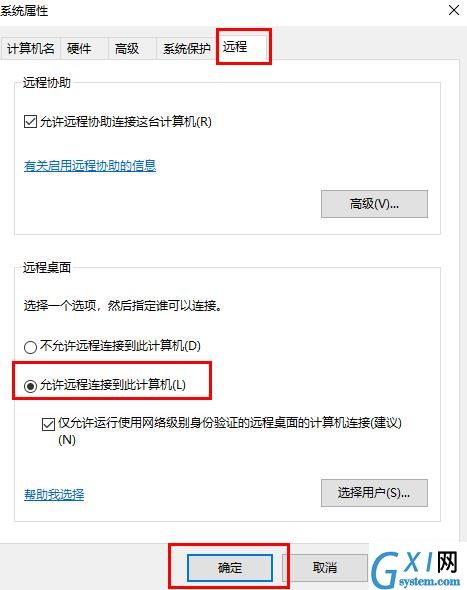Click the 远程协助 group heading
The image size is (467, 590).
click(x=47, y=82)
